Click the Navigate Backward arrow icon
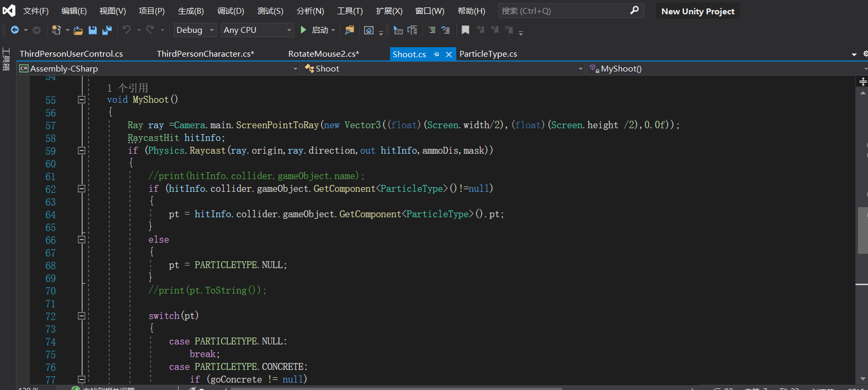Viewport: 868px width, 390px height. [15, 30]
